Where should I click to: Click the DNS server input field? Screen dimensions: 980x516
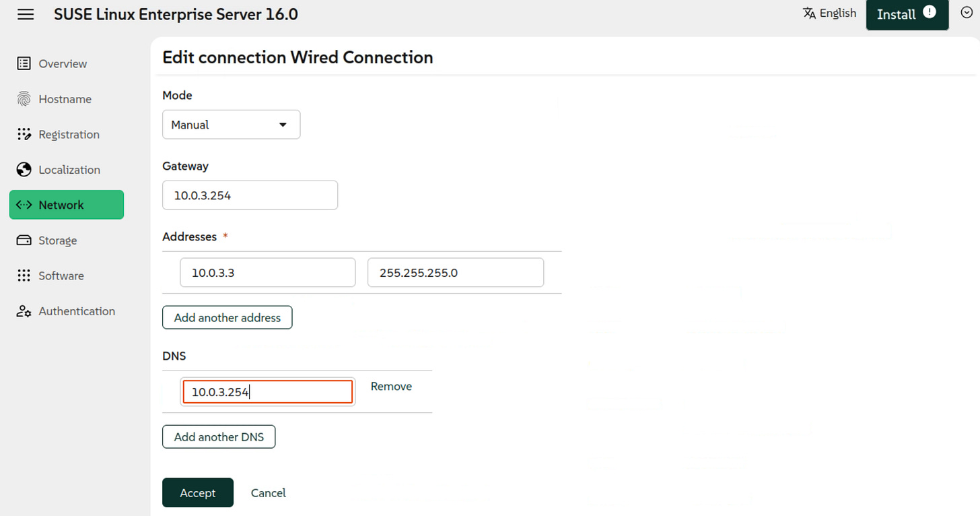pyautogui.click(x=267, y=391)
